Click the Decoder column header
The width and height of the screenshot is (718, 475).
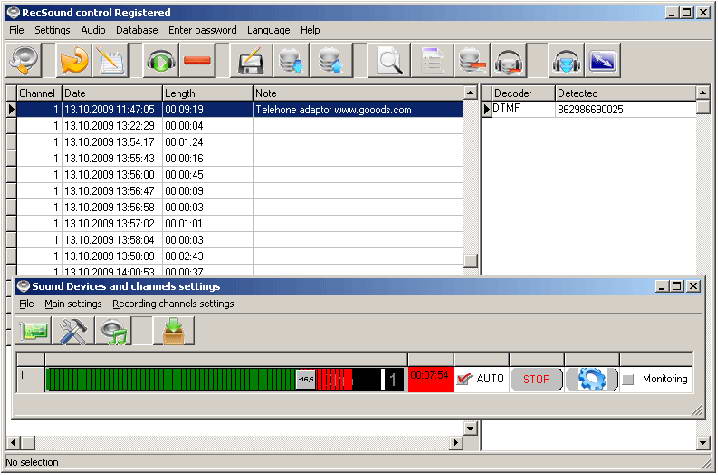(x=523, y=93)
